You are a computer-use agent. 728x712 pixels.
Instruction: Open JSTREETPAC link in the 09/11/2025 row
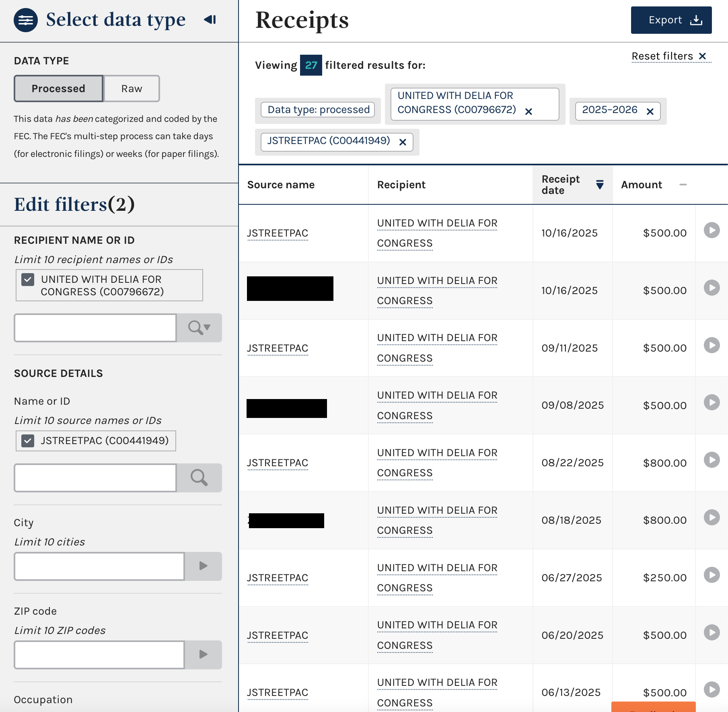coord(278,348)
